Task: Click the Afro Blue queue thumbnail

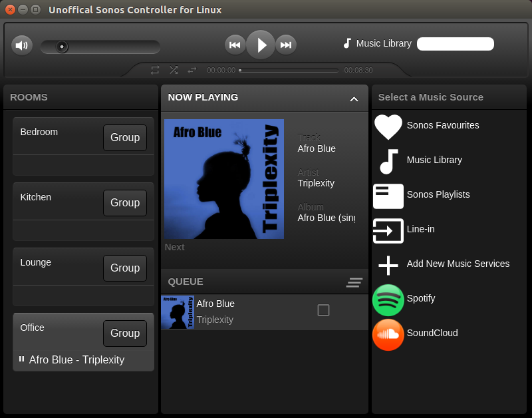Action: coord(178,312)
